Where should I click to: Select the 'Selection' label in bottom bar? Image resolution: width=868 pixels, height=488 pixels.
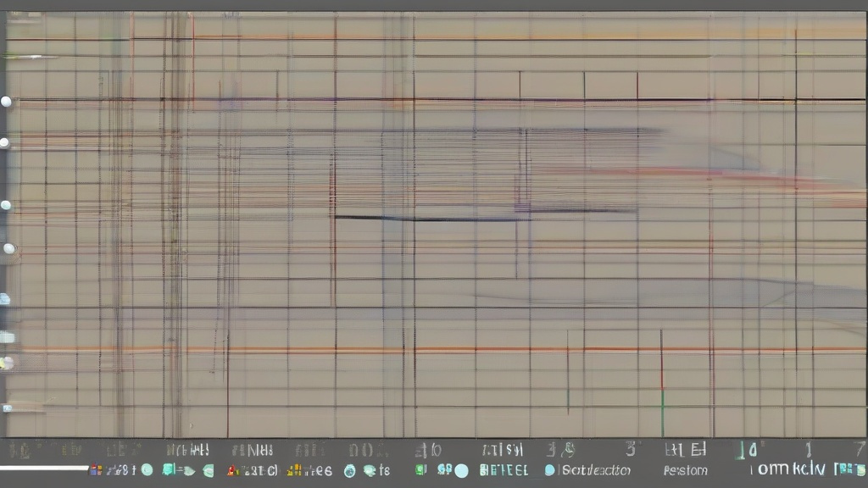click(597, 470)
